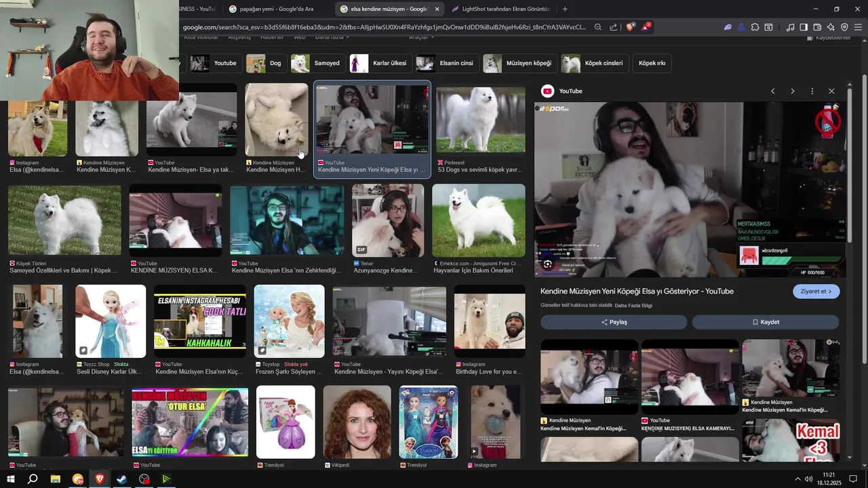868x488 pixels.
Task: Open the Brave VPN shield icon
Action: (x=844, y=27)
